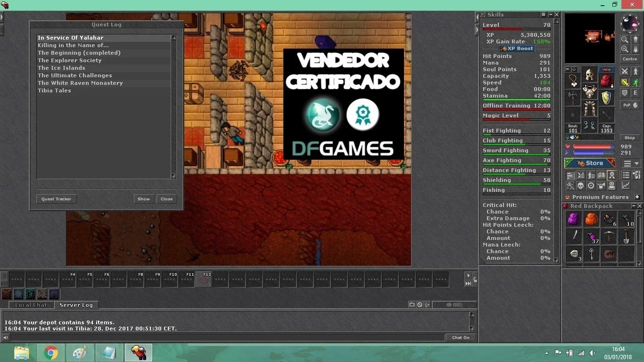Screen dimensions: 644x362
Task: Select The White Raven Monastery quest
Action: click(104, 83)
